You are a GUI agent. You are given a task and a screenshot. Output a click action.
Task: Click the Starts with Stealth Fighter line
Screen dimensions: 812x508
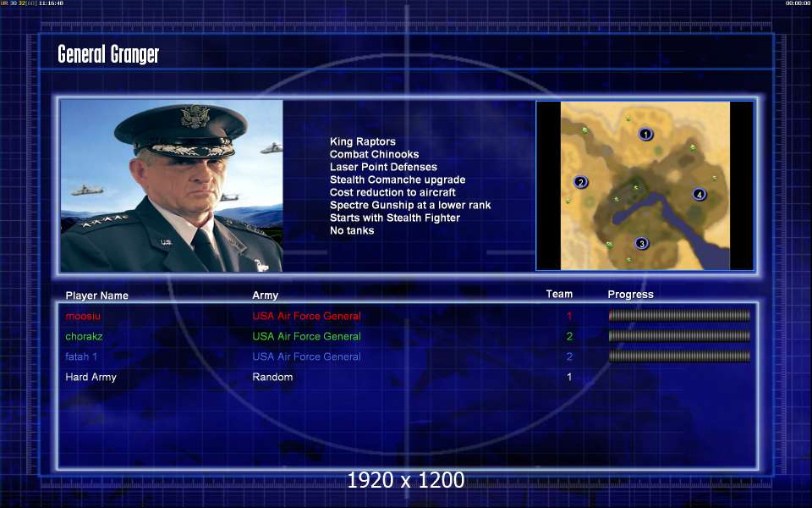tap(395, 218)
